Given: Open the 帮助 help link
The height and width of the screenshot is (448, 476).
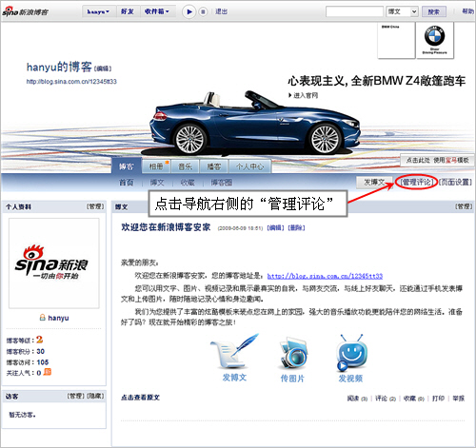Looking at the screenshot, I should (x=467, y=11).
